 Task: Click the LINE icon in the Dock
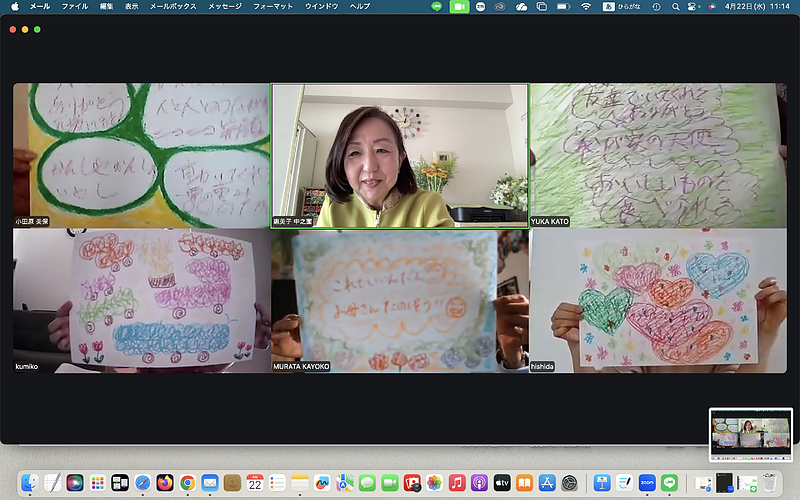670,483
